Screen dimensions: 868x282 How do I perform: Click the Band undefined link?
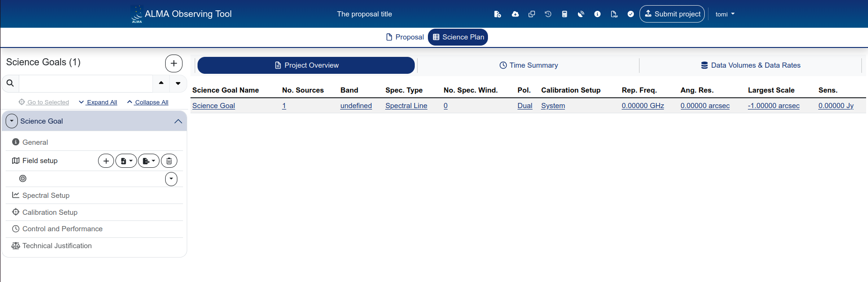(x=356, y=106)
